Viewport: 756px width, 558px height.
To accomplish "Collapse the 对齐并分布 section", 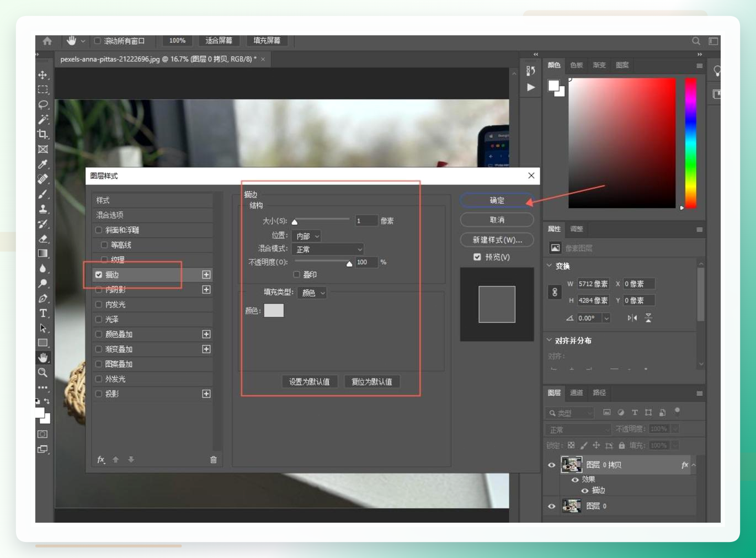I will (550, 340).
